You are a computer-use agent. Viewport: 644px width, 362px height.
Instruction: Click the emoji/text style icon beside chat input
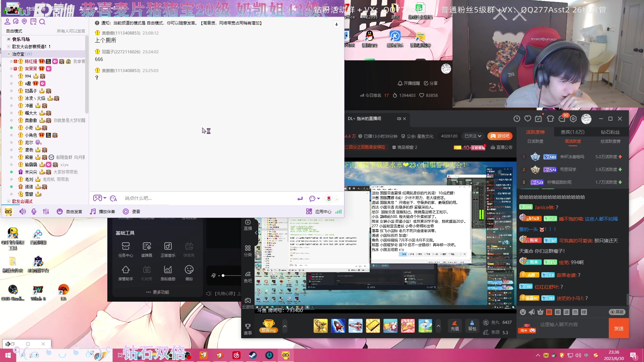click(113, 198)
